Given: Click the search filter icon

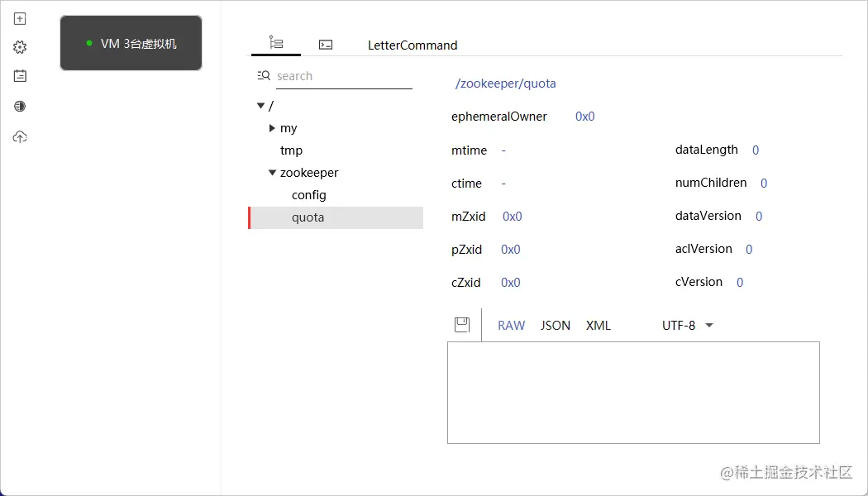Looking at the screenshot, I should coord(264,76).
